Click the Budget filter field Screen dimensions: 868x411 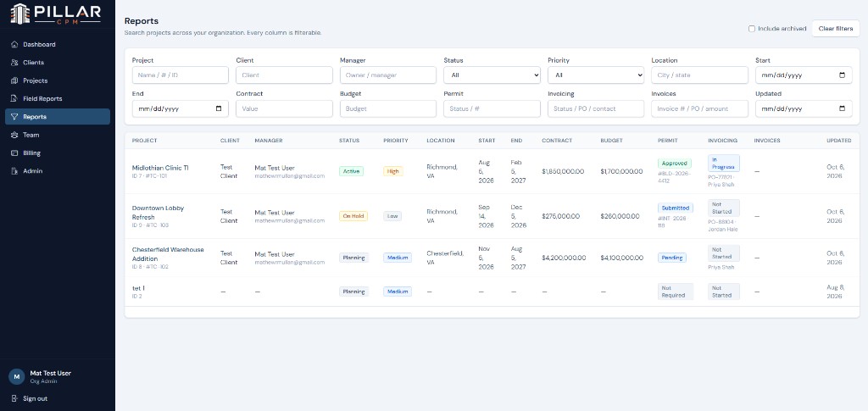click(x=388, y=108)
